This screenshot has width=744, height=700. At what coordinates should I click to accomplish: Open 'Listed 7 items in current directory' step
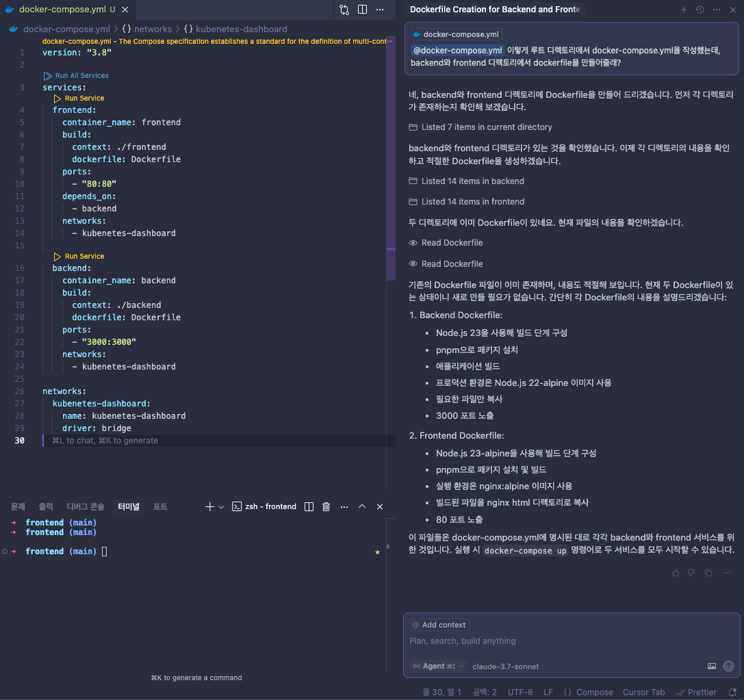click(480, 127)
